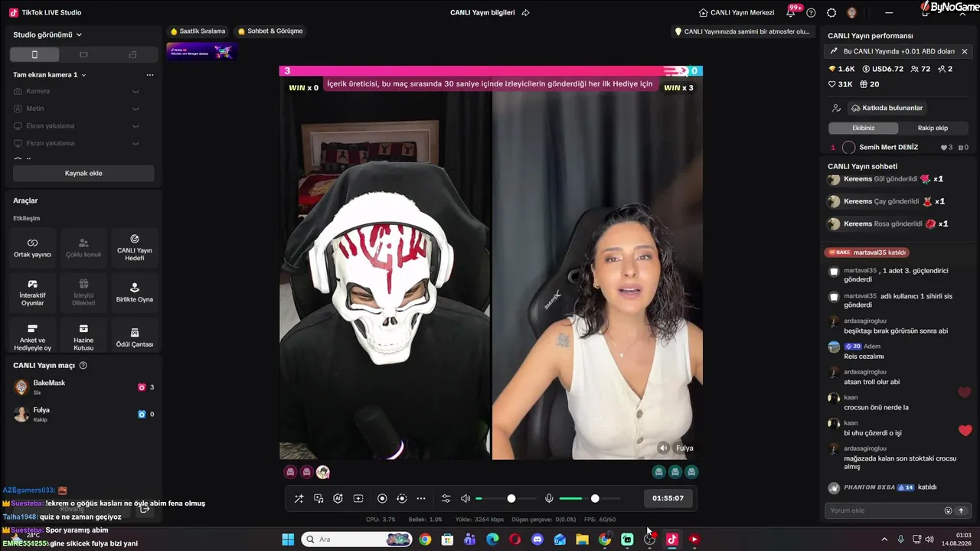Open the Birlikte Oyna tool
Viewport: 980px width, 551px height.
click(x=135, y=292)
